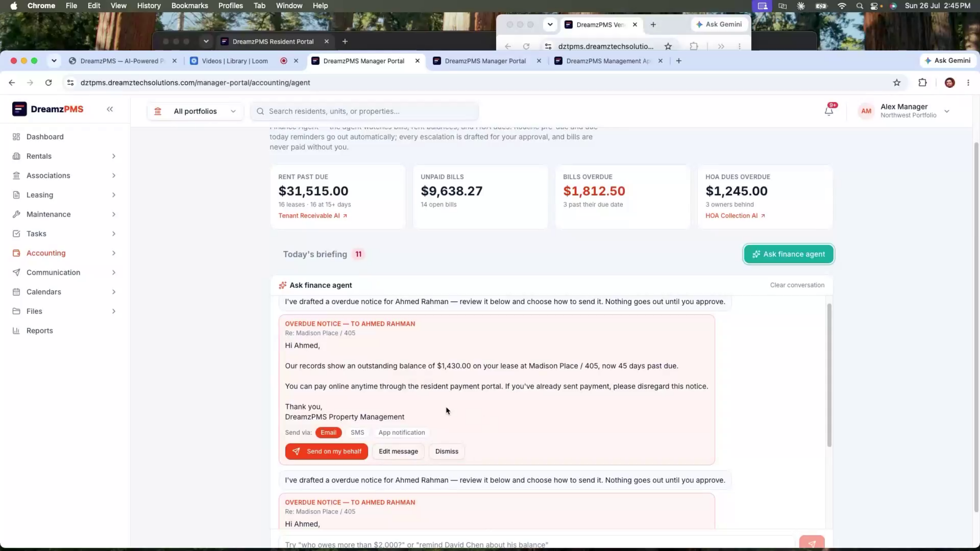Open the Chrome profile avatar
This screenshot has width=980, height=551.
pos(950,82)
